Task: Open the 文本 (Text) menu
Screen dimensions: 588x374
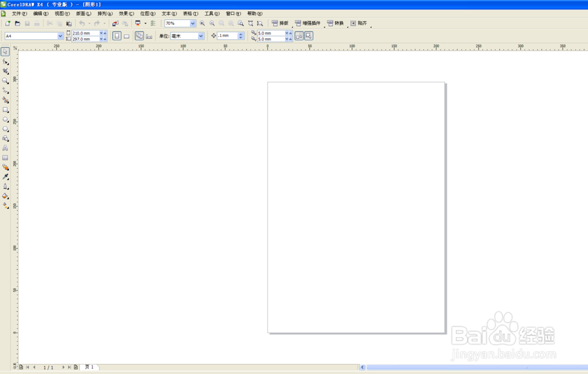Action: click(x=169, y=14)
